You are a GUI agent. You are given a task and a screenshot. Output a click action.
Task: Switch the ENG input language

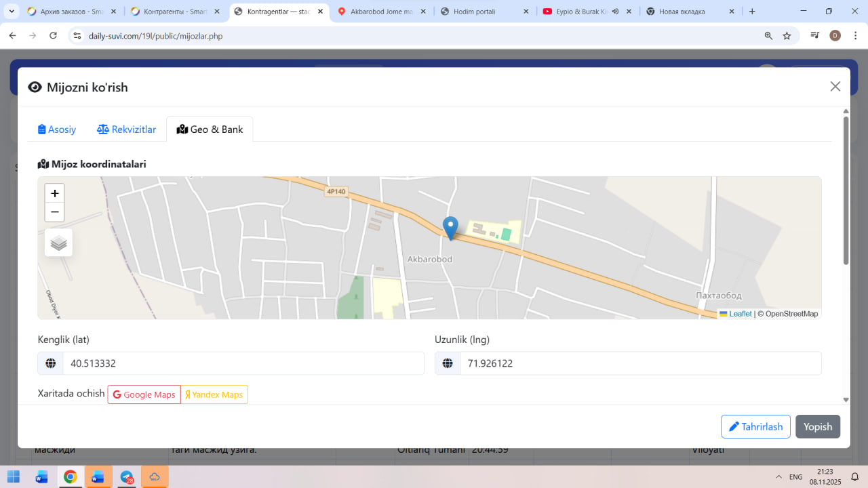pos(796,477)
